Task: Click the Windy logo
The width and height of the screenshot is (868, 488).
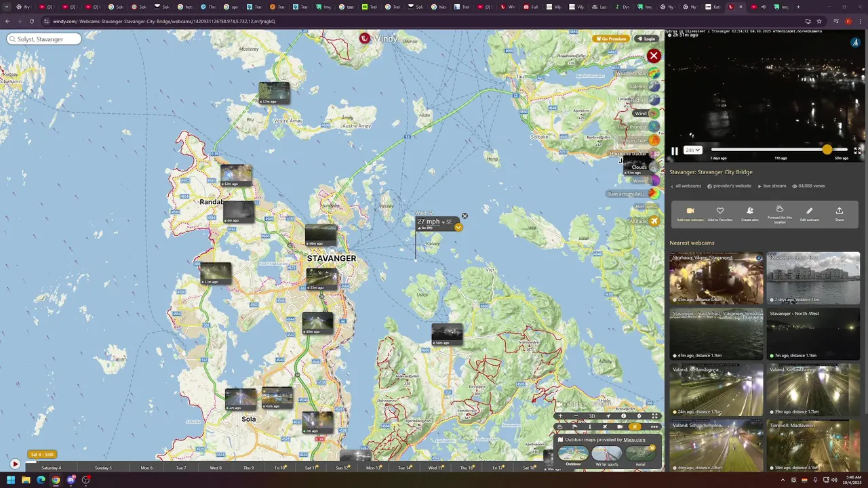Action: coord(378,39)
